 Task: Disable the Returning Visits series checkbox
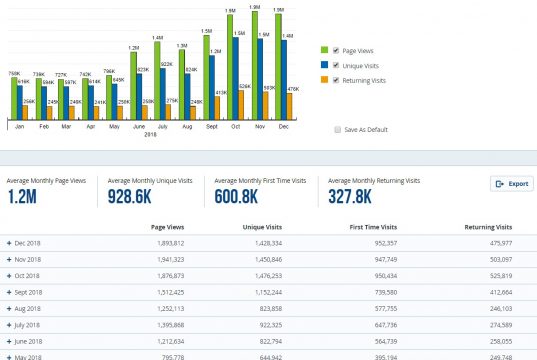336,80
